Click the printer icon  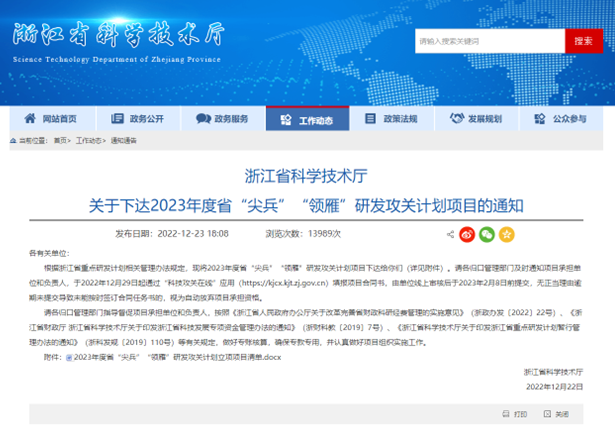point(506,414)
